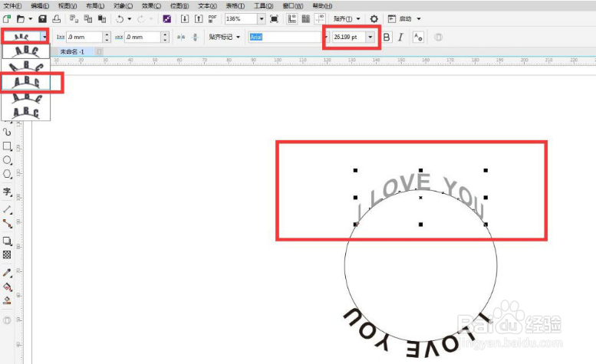This screenshot has height=364, width=596.
Task: Choose the Eyedropper tool in toolbox
Action: click(x=7, y=273)
